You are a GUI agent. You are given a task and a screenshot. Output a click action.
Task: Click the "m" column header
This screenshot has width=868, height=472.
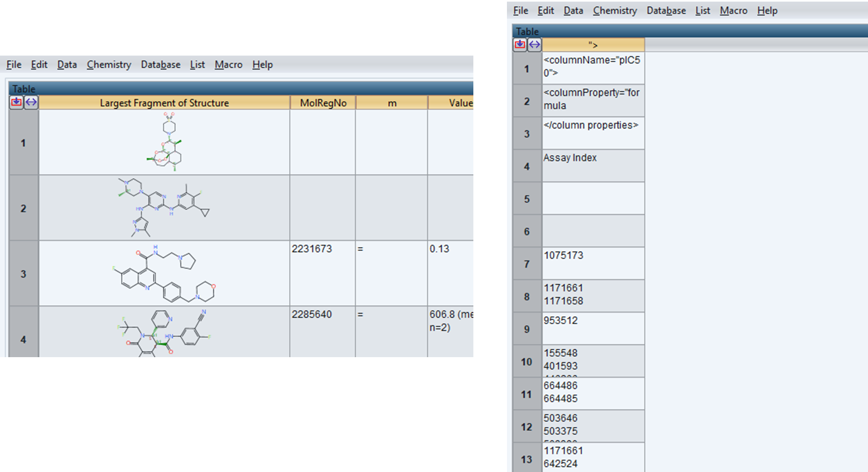tap(392, 103)
